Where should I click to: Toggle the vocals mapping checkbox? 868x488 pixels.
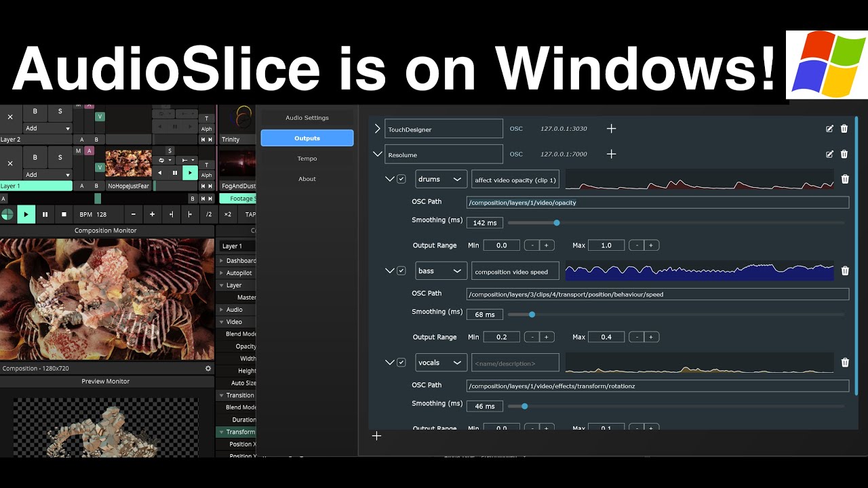pos(401,363)
